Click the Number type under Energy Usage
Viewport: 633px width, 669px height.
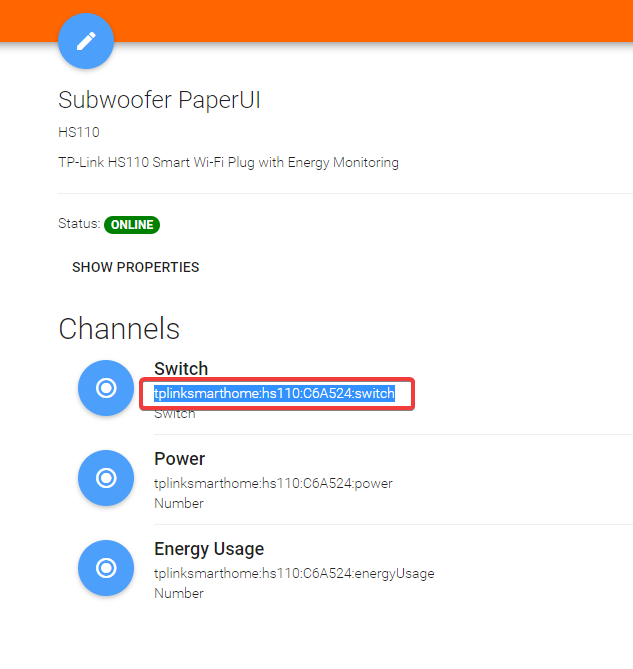click(179, 593)
